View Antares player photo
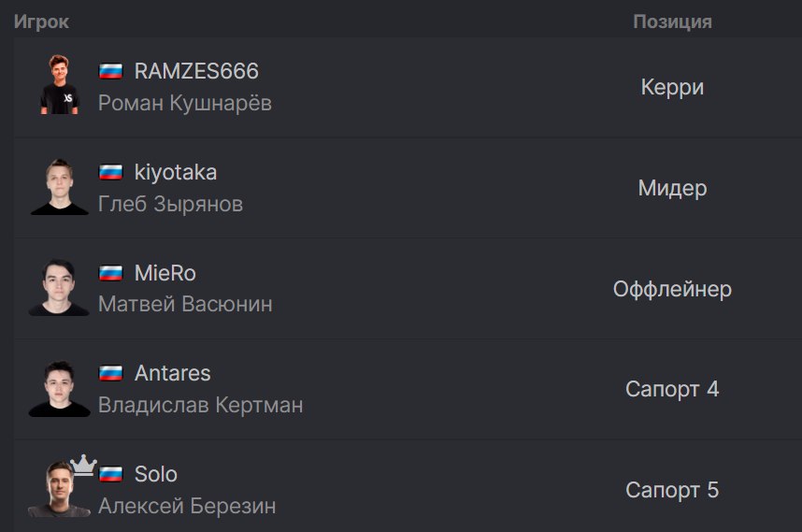Screen dimensions: 802x532 pos(59,388)
